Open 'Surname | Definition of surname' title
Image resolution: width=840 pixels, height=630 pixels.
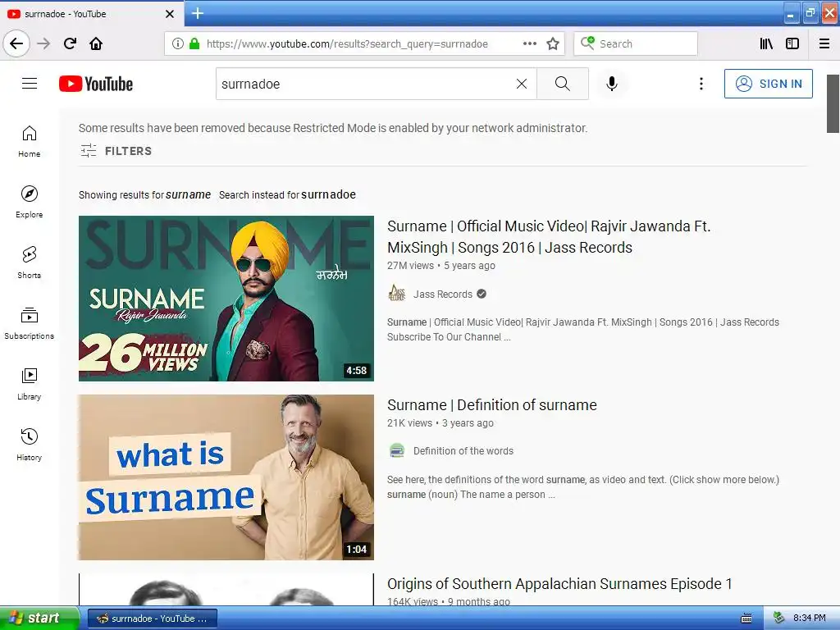(x=492, y=405)
